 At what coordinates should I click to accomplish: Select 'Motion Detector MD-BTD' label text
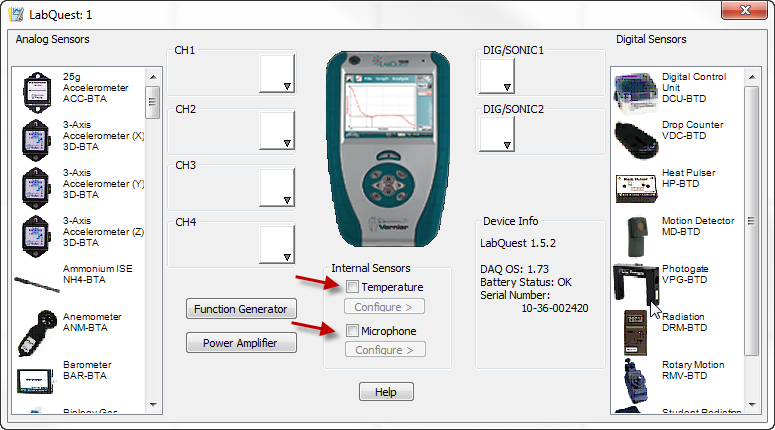[698, 226]
